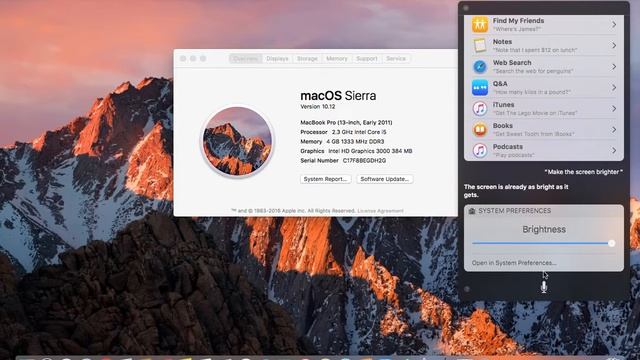640x360 pixels.
Task: Click the "Make the screen brighter" query text
Action: pyautogui.click(x=584, y=172)
